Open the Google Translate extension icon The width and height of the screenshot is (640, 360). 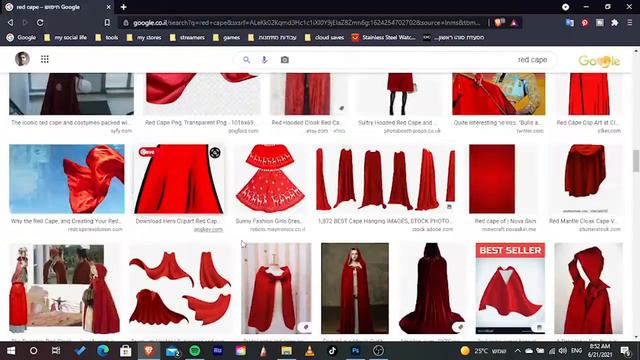point(570,23)
